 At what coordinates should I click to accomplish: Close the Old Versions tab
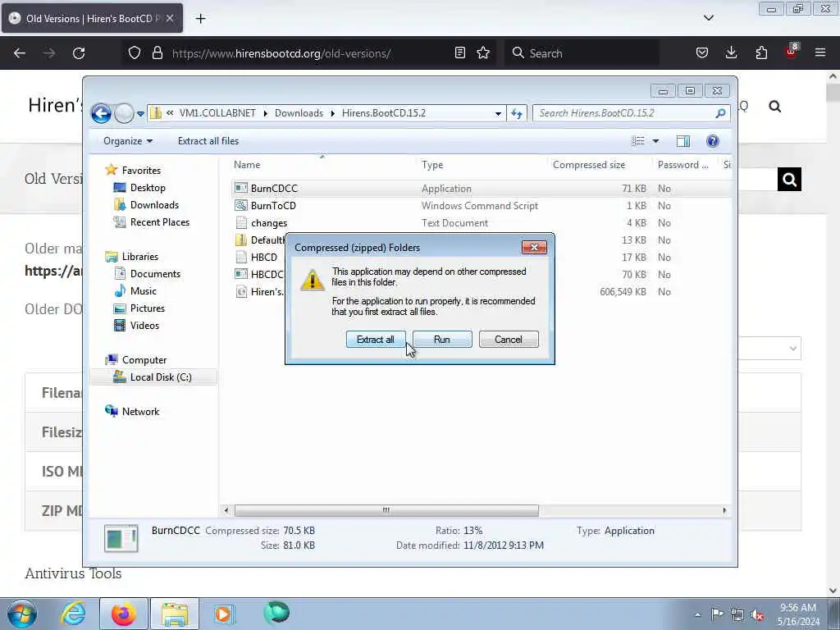170,18
